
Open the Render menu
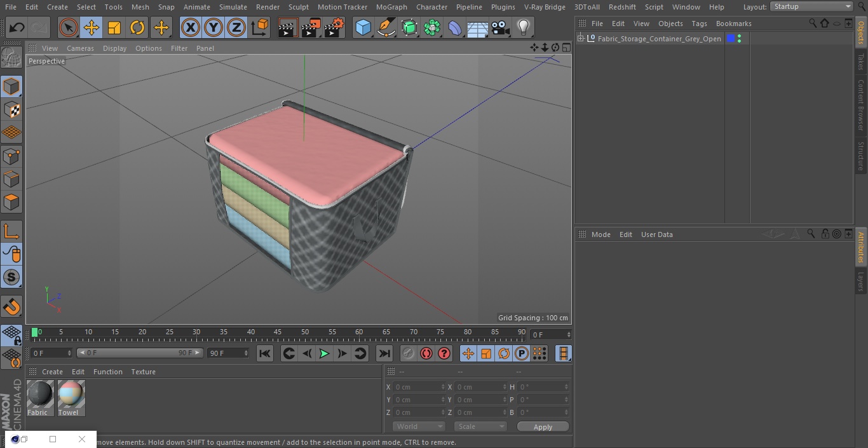(x=268, y=7)
